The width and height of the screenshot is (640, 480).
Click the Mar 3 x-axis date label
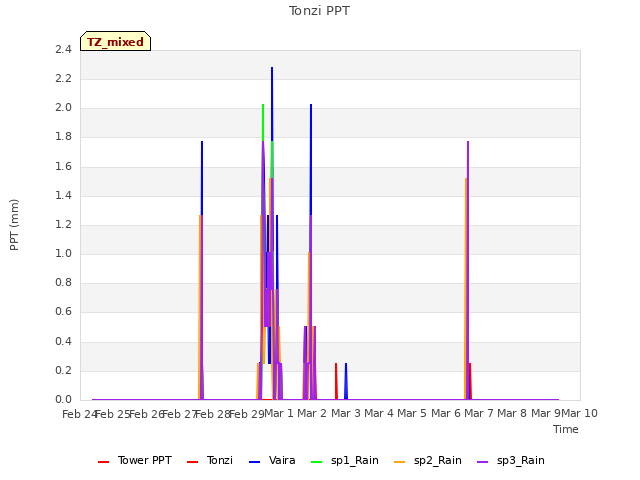point(346,413)
